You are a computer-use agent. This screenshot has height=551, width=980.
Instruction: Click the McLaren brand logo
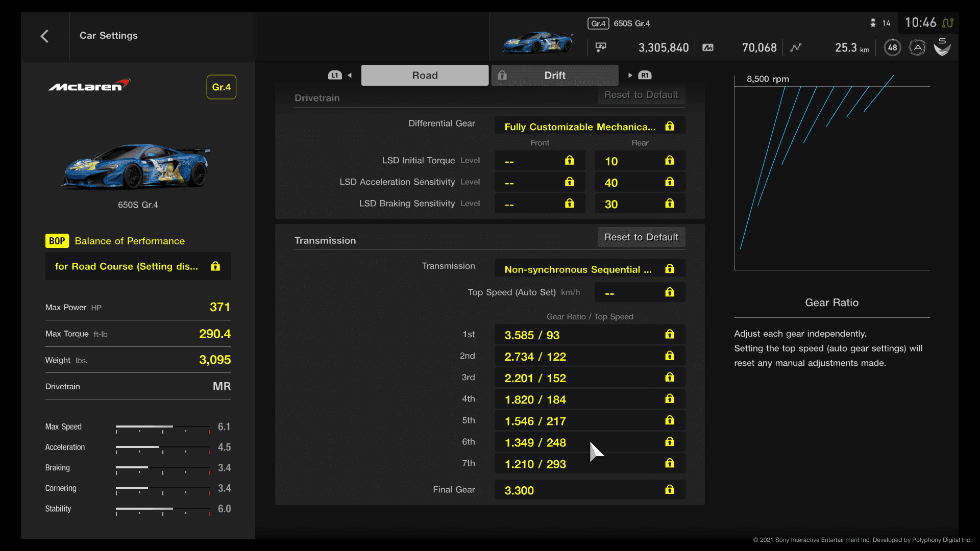coord(89,85)
